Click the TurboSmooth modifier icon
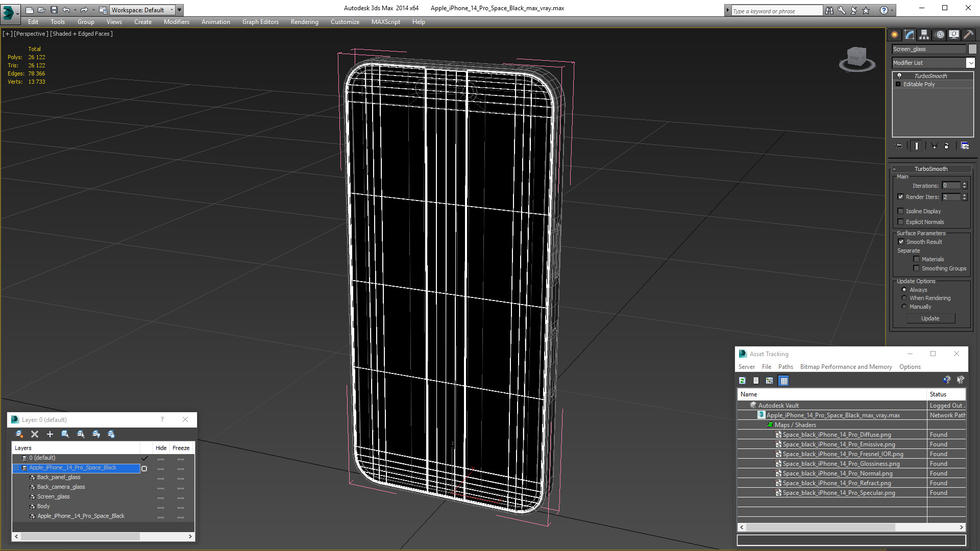Screen dimensions: 980x551 click(898, 74)
